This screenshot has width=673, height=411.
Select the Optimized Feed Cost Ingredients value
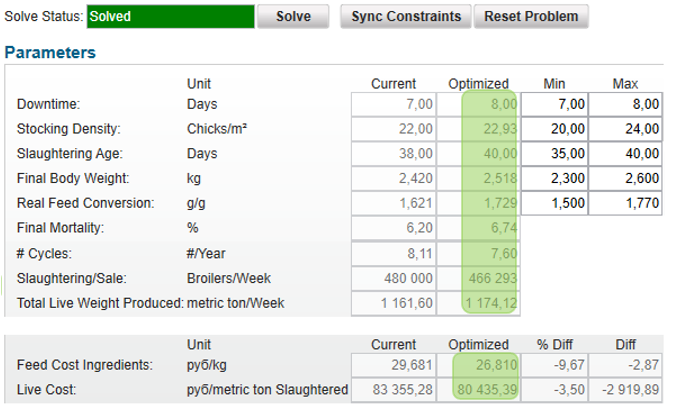click(479, 365)
